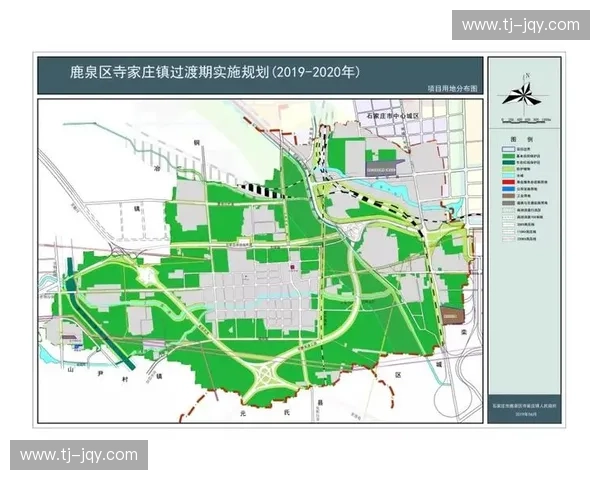Select the red legend swatch
600x480 pixels.
[x=508, y=182]
